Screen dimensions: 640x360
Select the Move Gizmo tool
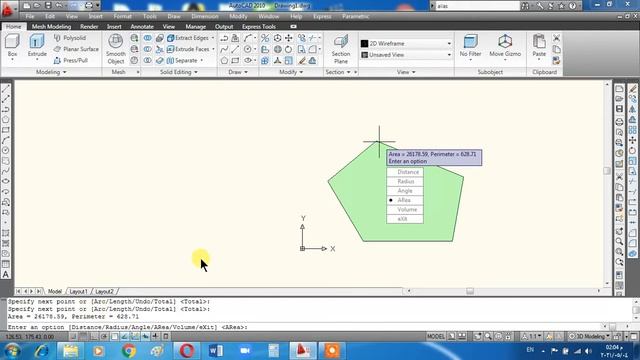tap(505, 46)
